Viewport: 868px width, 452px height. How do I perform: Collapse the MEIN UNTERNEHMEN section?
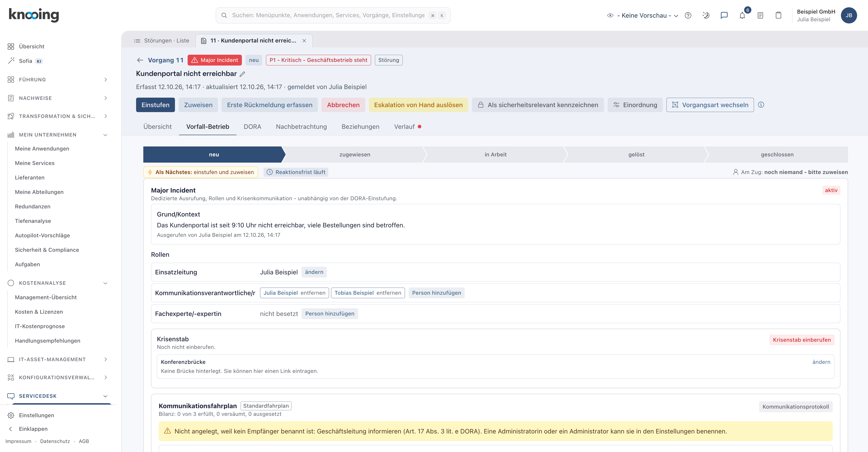click(x=58, y=135)
